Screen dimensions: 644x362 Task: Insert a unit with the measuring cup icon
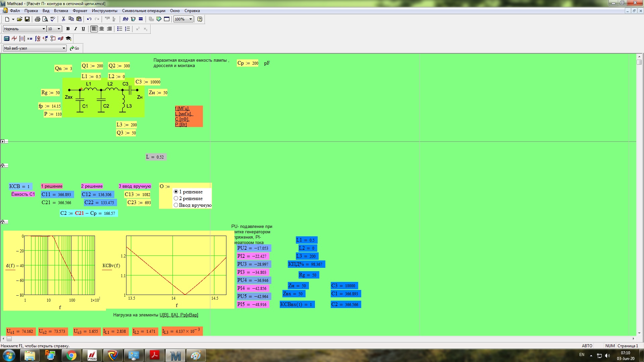coord(133,19)
